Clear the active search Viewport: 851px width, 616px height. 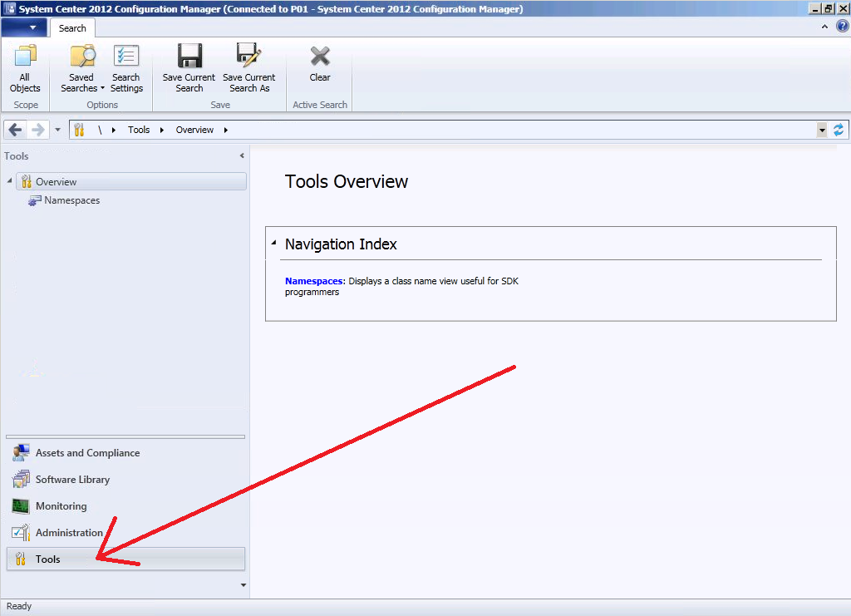320,64
